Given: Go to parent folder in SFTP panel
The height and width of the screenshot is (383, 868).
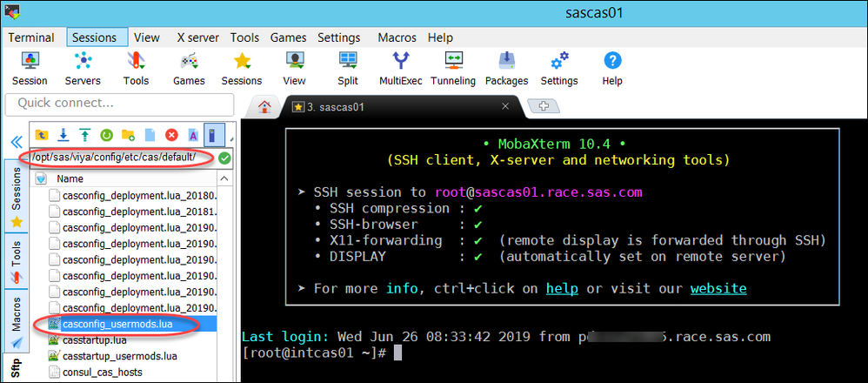Looking at the screenshot, I should tap(41, 135).
